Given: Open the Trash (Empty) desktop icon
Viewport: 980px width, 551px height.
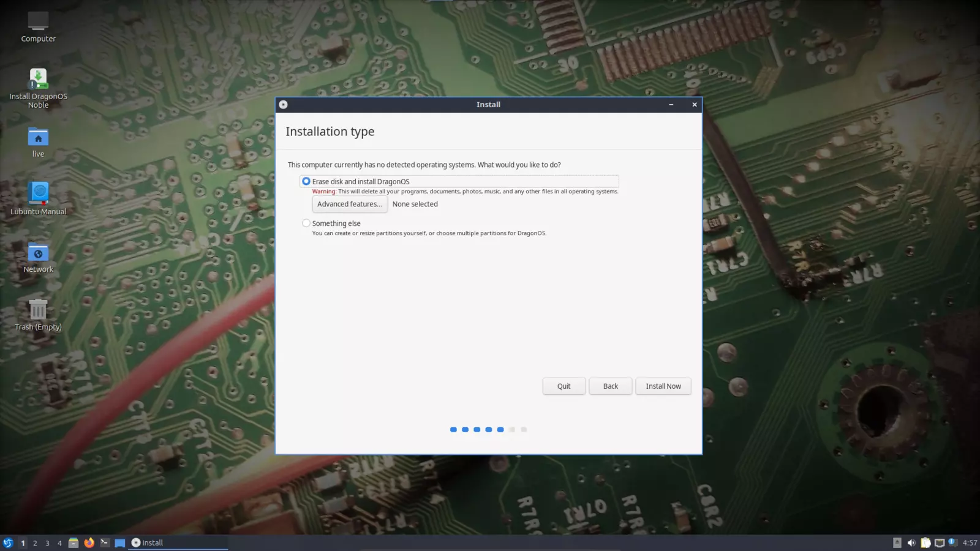Looking at the screenshot, I should (38, 315).
